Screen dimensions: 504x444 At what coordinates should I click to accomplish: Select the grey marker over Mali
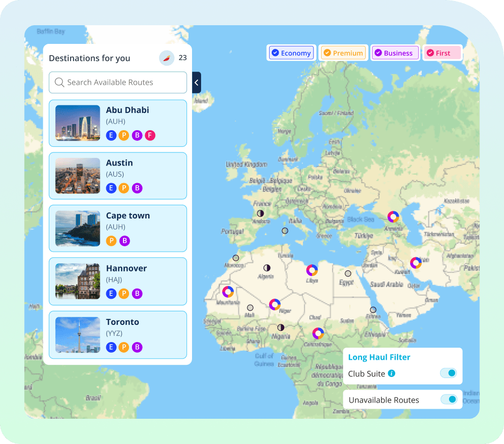[250, 308]
